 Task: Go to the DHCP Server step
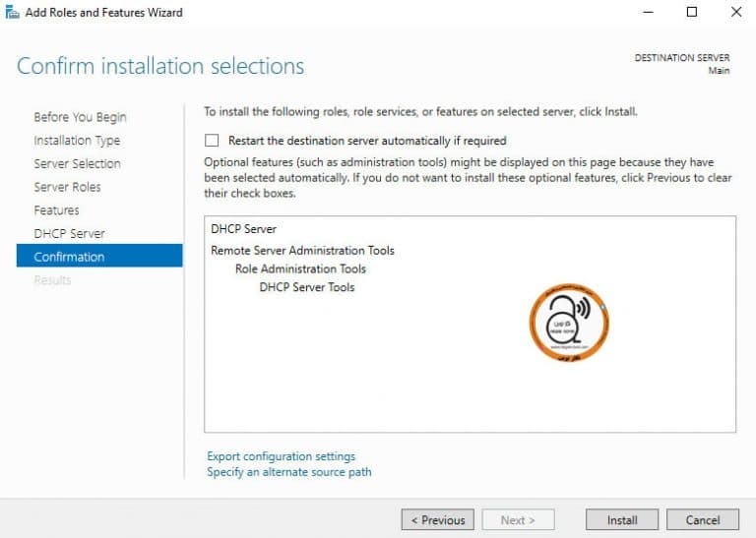(x=70, y=234)
